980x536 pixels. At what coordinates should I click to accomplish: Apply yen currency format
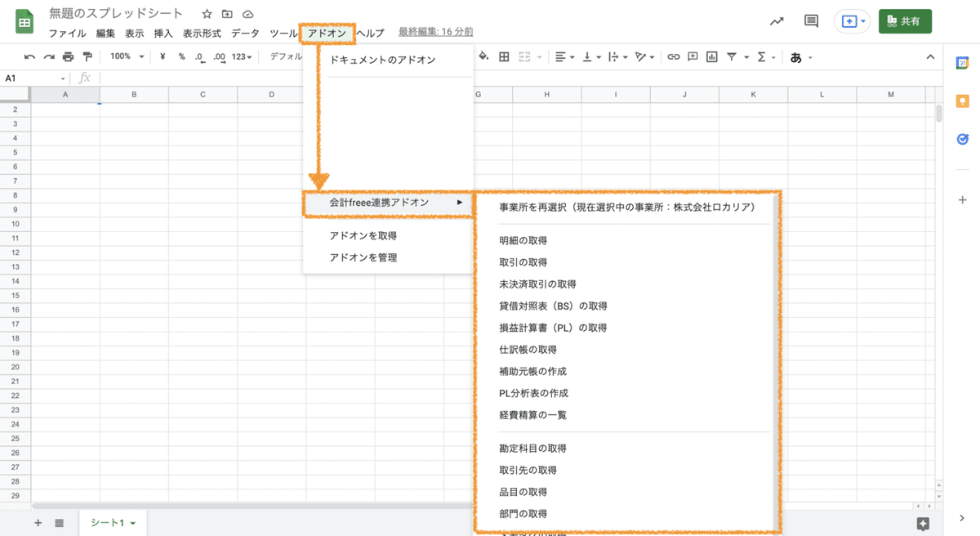[x=163, y=56]
